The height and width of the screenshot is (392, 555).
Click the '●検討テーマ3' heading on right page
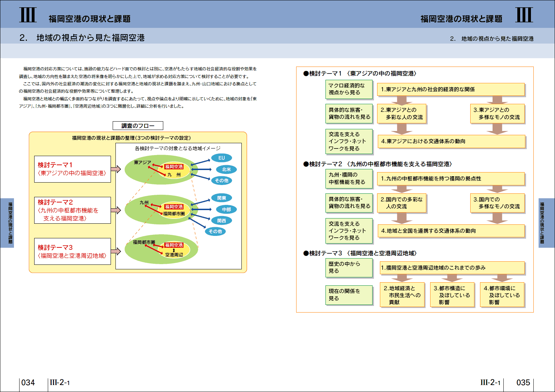[x=360, y=253]
